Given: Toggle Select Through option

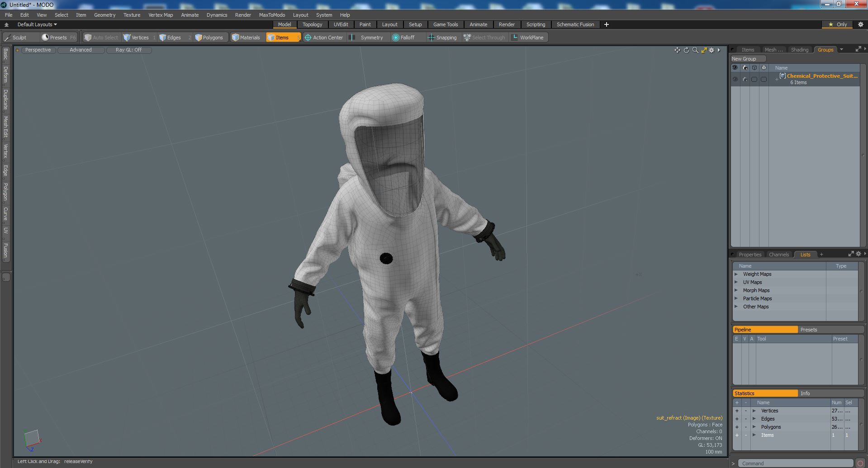Looking at the screenshot, I should [x=484, y=38].
